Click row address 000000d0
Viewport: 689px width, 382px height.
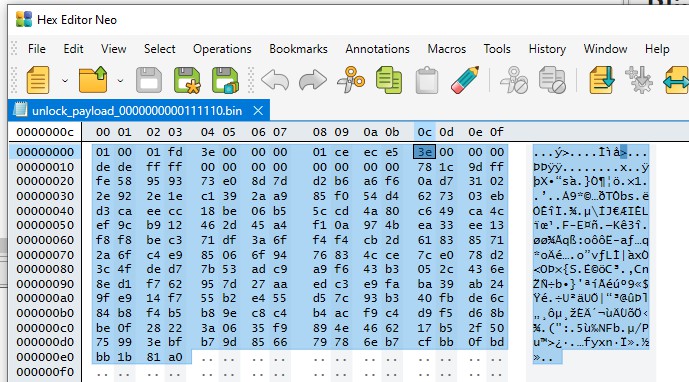coord(45,342)
